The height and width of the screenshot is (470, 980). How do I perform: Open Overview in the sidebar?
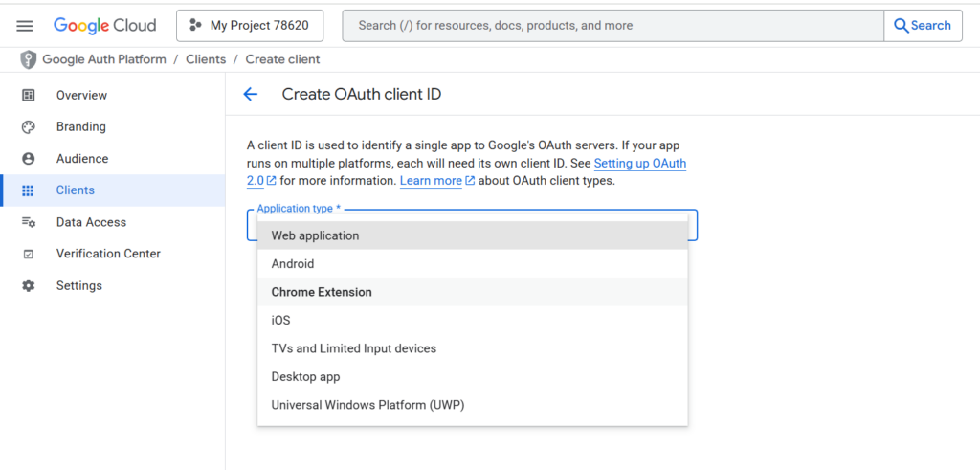113,95
